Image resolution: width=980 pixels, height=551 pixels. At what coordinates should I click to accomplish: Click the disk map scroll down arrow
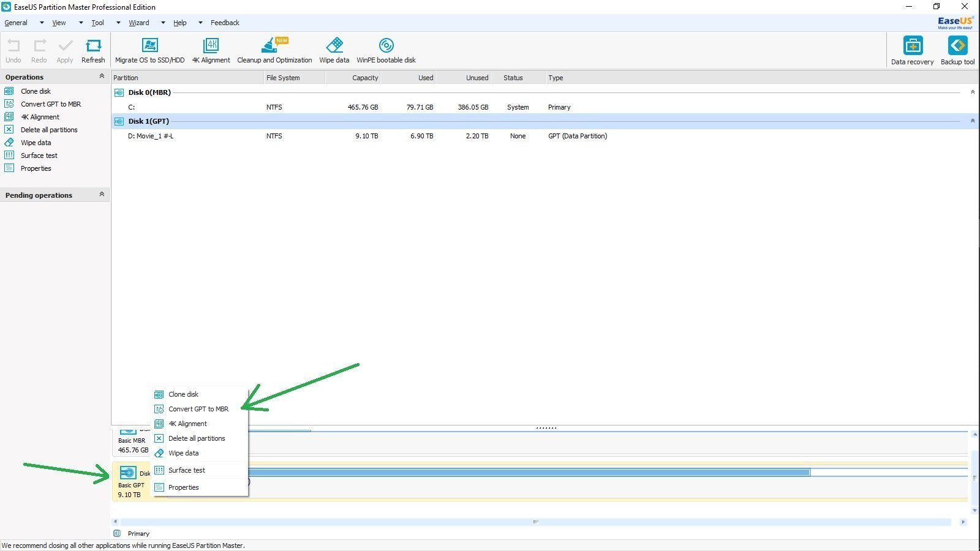pos(974,510)
